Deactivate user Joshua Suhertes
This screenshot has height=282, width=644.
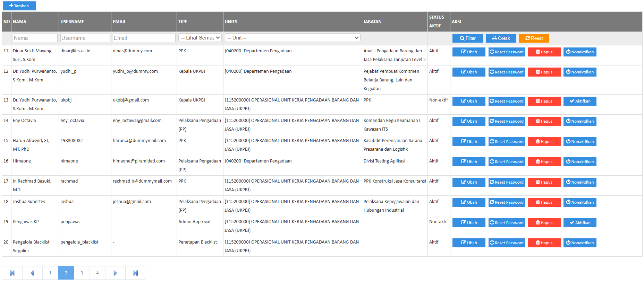579,202
